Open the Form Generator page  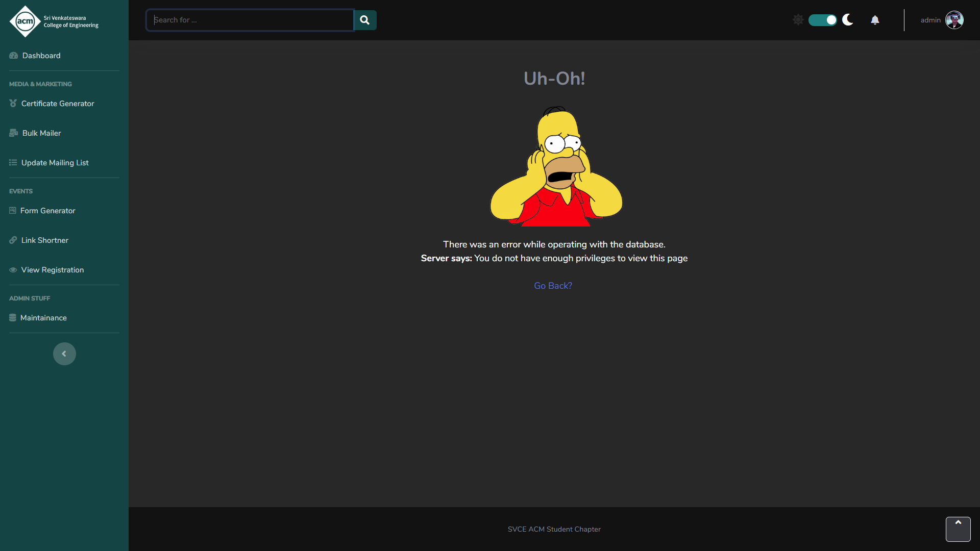click(47, 211)
